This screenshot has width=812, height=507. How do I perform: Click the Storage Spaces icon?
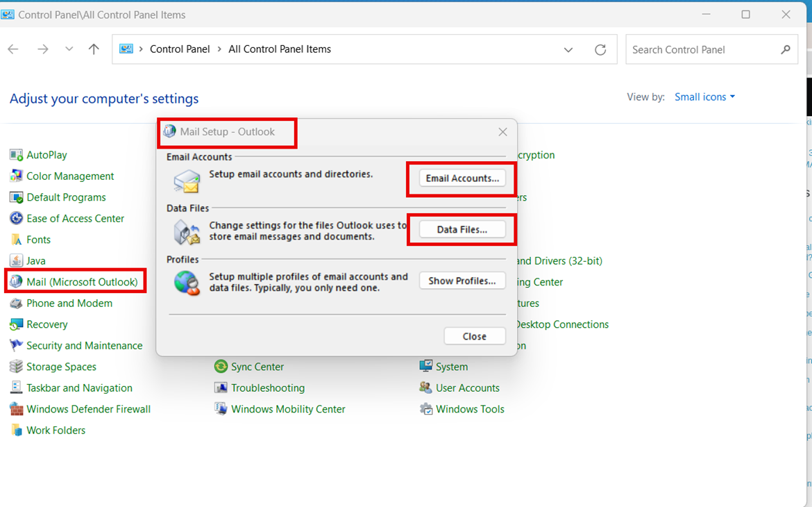[x=16, y=367]
